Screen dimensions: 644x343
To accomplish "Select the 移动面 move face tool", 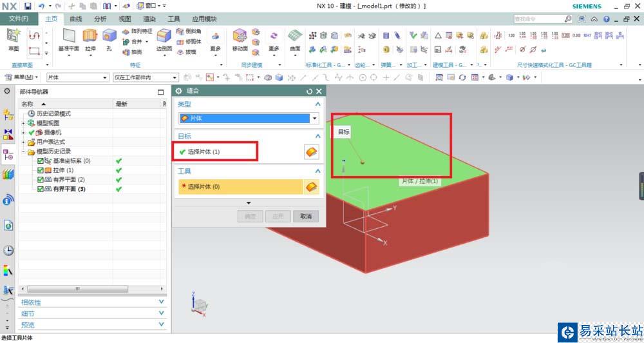I will pos(240,41).
